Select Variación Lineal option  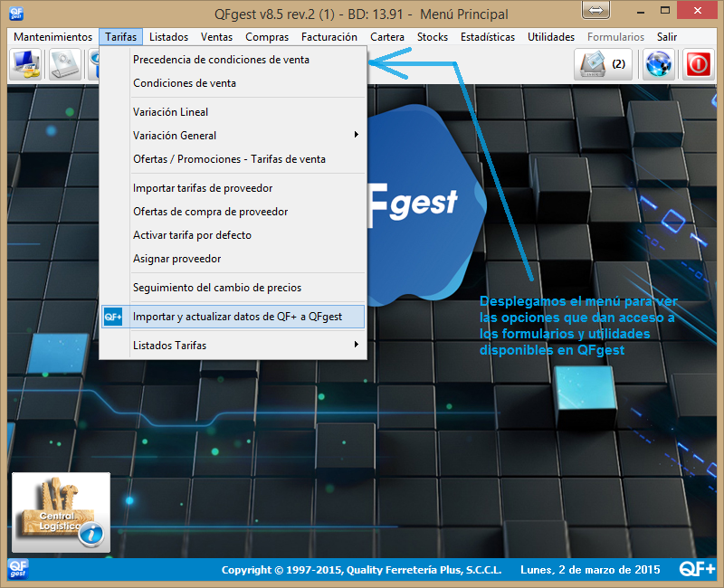[x=233, y=112]
